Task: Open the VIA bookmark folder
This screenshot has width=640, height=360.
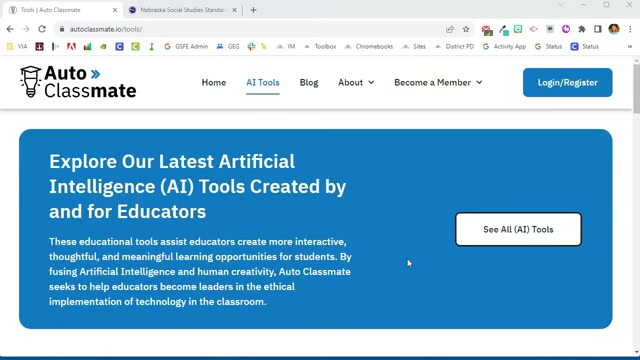Action: click(17, 47)
